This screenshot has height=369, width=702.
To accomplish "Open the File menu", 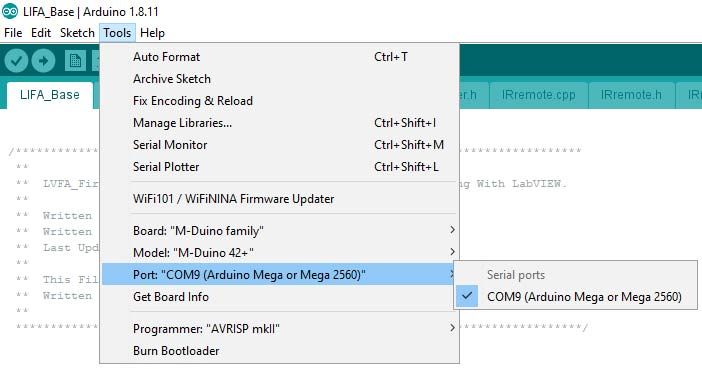I will coord(13,33).
